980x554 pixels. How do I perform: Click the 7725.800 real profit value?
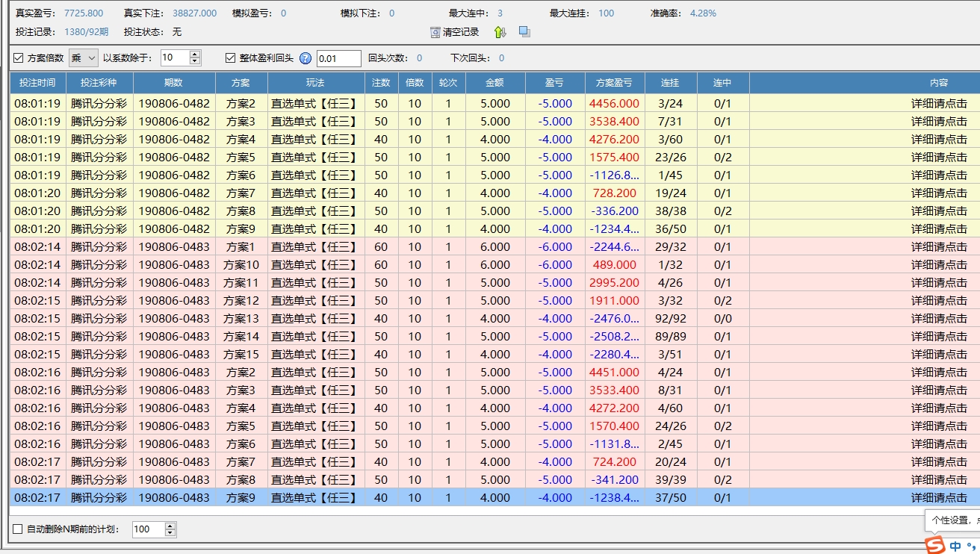(84, 13)
